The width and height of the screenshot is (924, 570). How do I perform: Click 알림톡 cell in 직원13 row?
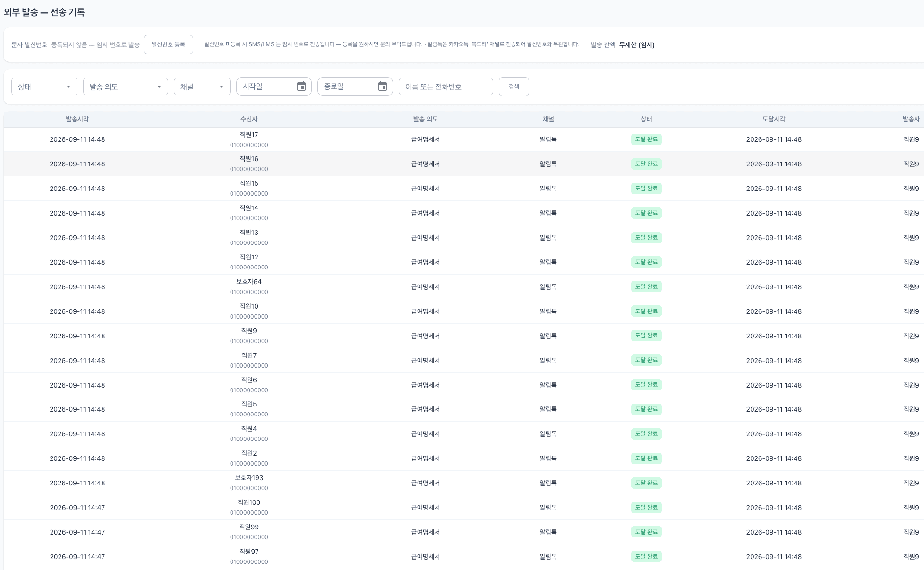pos(548,238)
